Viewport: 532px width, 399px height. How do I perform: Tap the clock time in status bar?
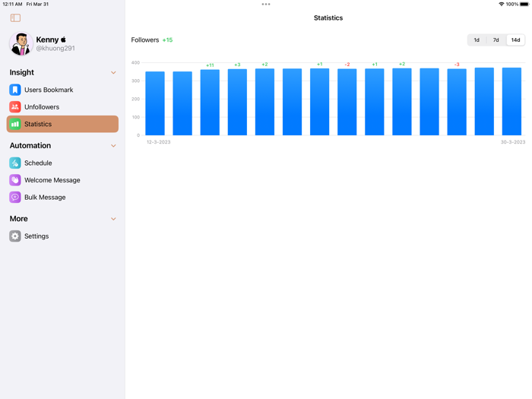click(13, 4)
